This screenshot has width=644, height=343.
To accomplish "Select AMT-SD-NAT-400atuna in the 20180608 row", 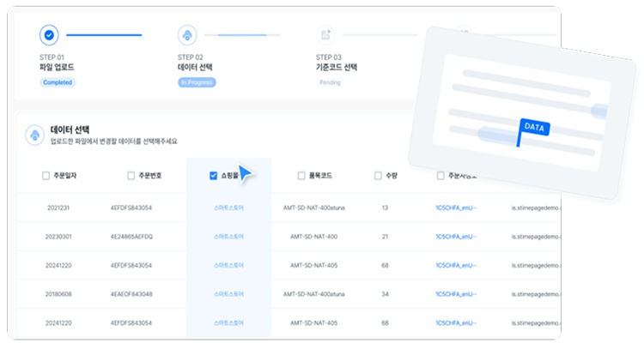I will point(313,294).
